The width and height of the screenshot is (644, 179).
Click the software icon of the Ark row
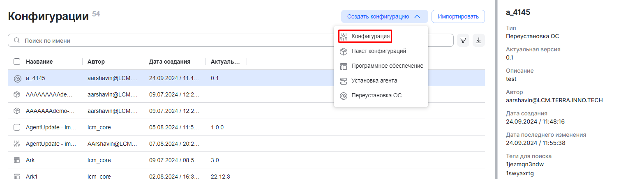point(17,160)
